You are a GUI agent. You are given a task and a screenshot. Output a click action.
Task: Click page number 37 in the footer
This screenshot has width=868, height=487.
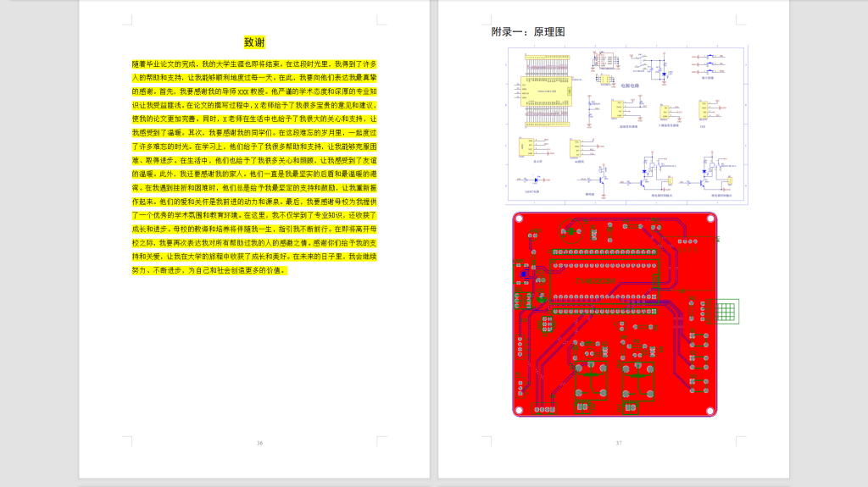click(619, 443)
